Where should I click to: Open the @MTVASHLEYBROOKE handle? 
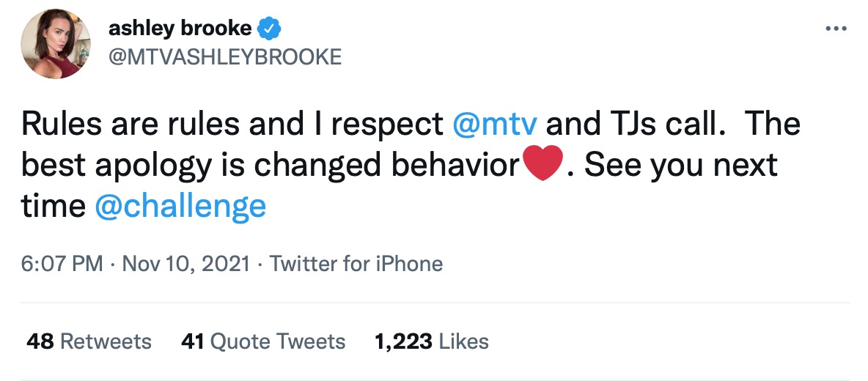click(224, 56)
